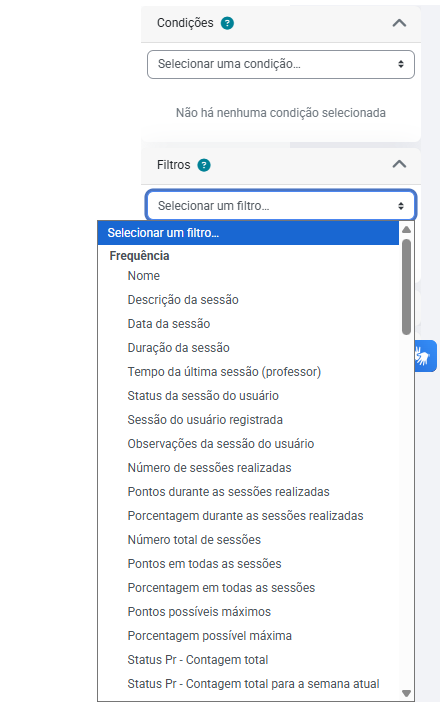
Task: Click the Filtros help question icon
Action: (x=204, y=165)
